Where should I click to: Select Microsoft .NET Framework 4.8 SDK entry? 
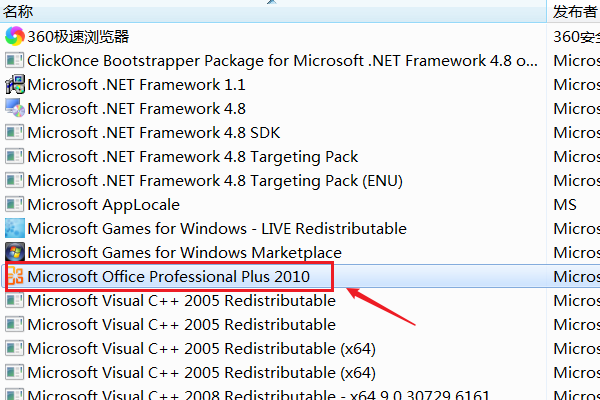click(154, 132)
